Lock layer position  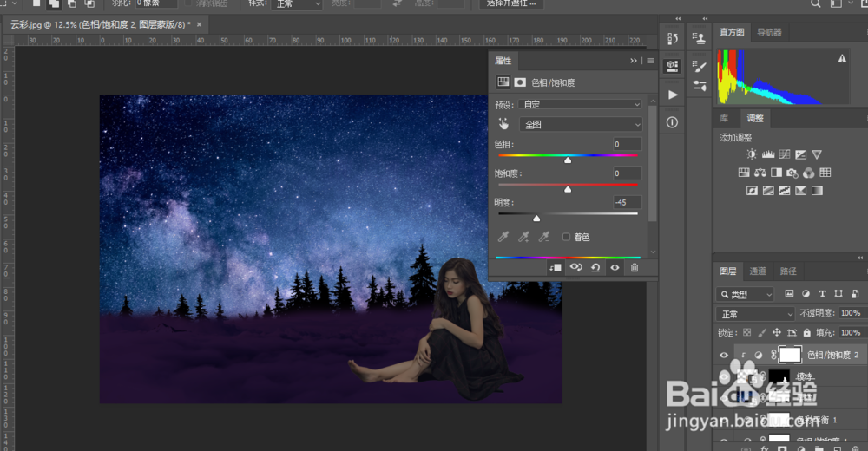click(777, 332)
